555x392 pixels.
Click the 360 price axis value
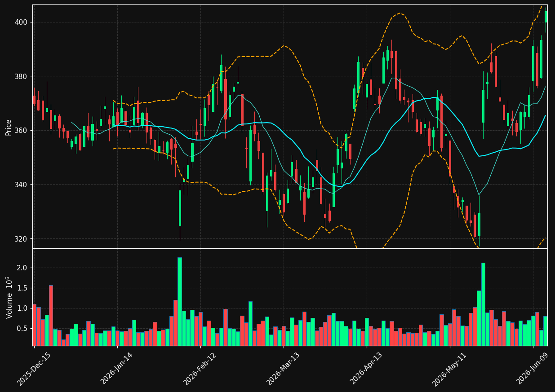point(22,131)
